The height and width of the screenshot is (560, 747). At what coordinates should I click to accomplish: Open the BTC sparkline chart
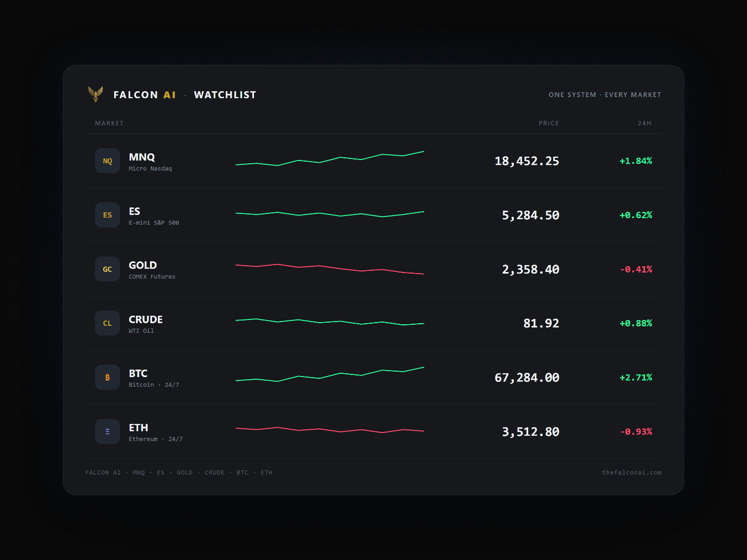[x=330, y=374]
